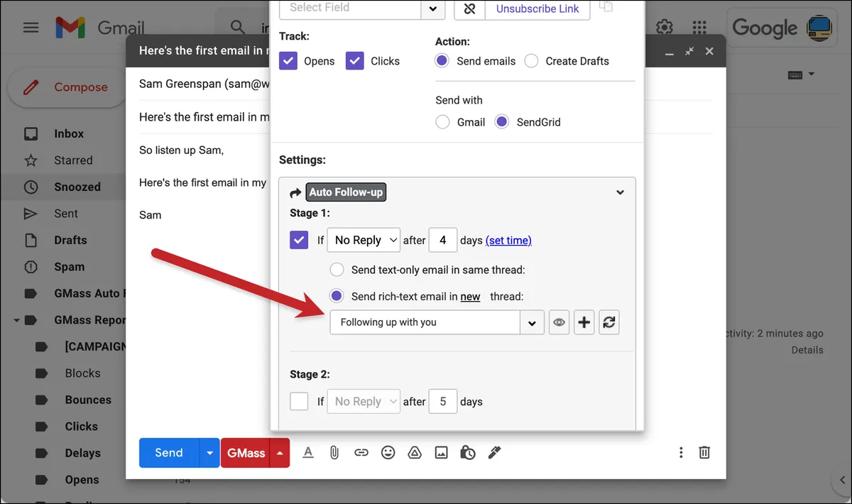Preview the follow-up template eye icon
Screen dimensions: 852x504
coord(559,322)
